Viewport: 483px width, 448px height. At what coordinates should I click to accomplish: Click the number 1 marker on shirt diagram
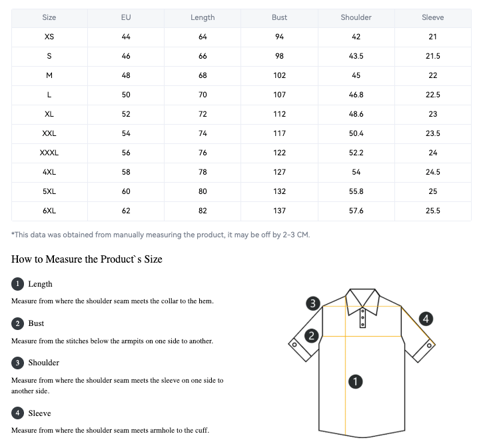[x=356, y=381]
